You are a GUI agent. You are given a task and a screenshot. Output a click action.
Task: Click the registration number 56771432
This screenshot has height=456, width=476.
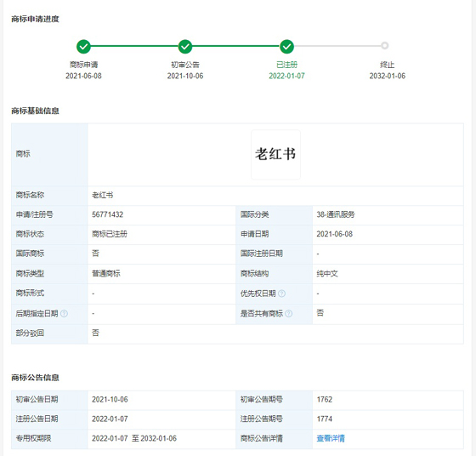[x=107, y=214]
